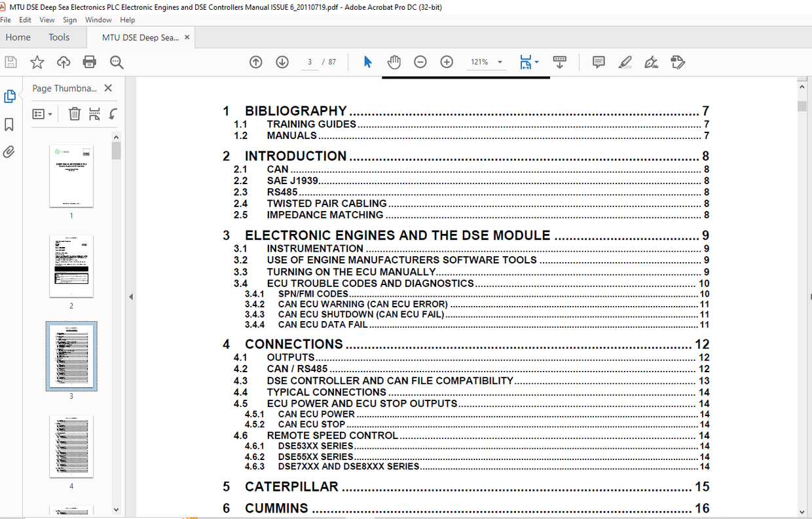Go to the next page
The image size is (812, 519).
[282, 62]
